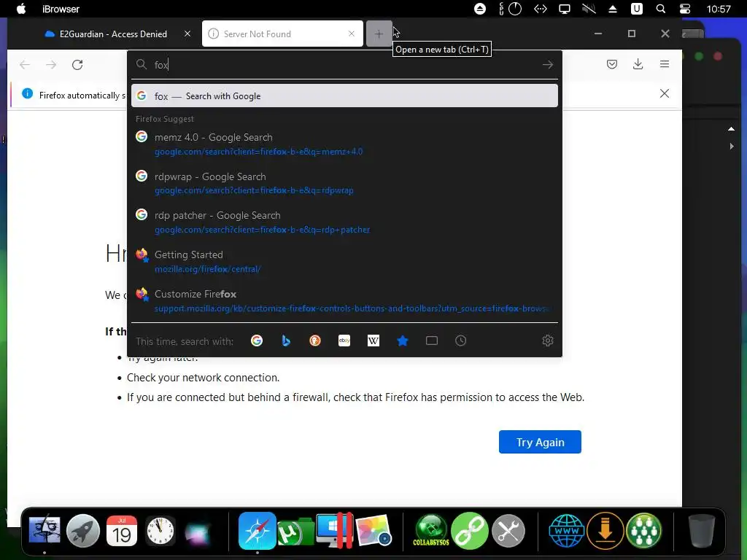Open the Downloads panel
This screenshot has width=747, height=560.
tap(638, 64)
